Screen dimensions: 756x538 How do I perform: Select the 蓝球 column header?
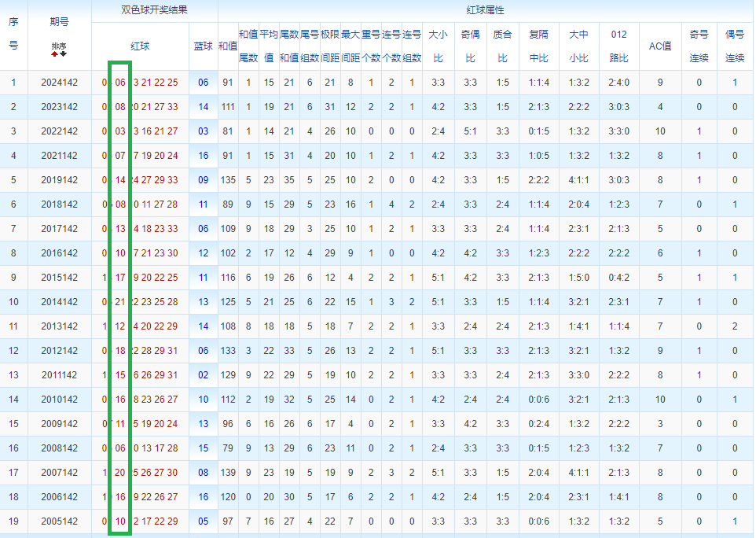(203, 46)
